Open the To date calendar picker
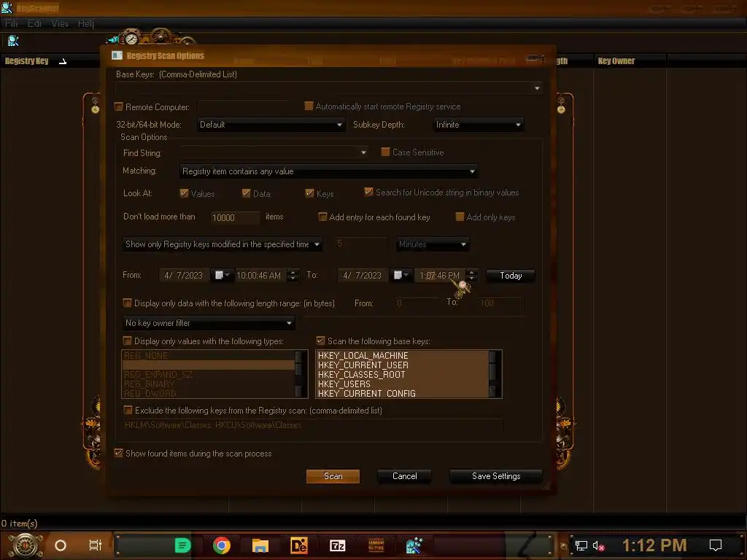This screenshot has width=747, height=560. coord(401,275)
